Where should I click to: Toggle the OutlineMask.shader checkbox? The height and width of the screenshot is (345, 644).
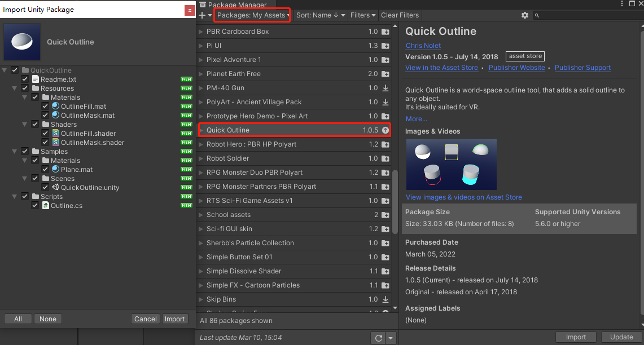45,143
